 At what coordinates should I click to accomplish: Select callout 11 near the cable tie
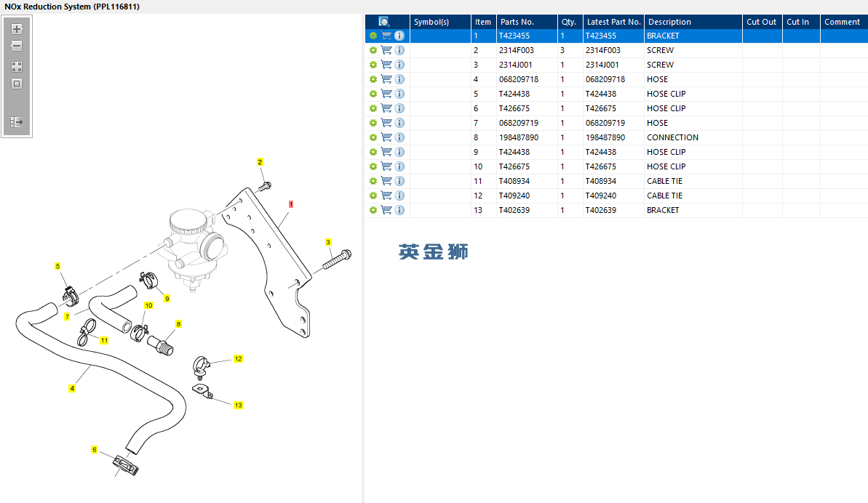click(104, 340)
